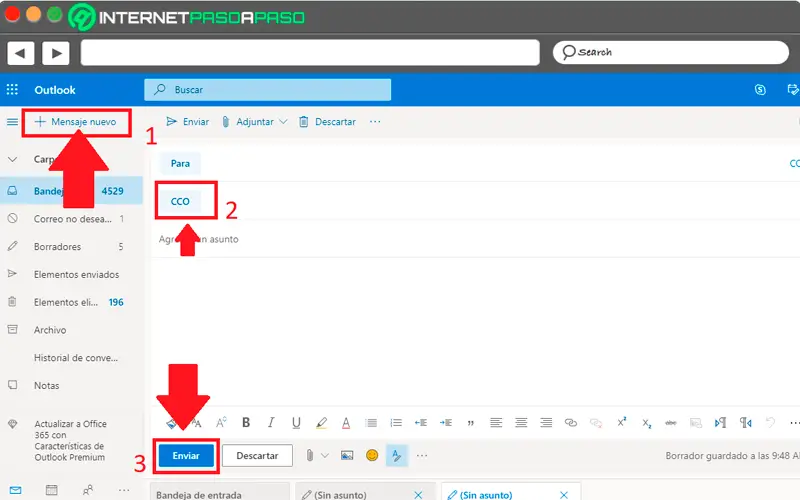Open Mail module icon in bottom left
Viewport: 800px width, 500px height.
[x=16, y=490]
